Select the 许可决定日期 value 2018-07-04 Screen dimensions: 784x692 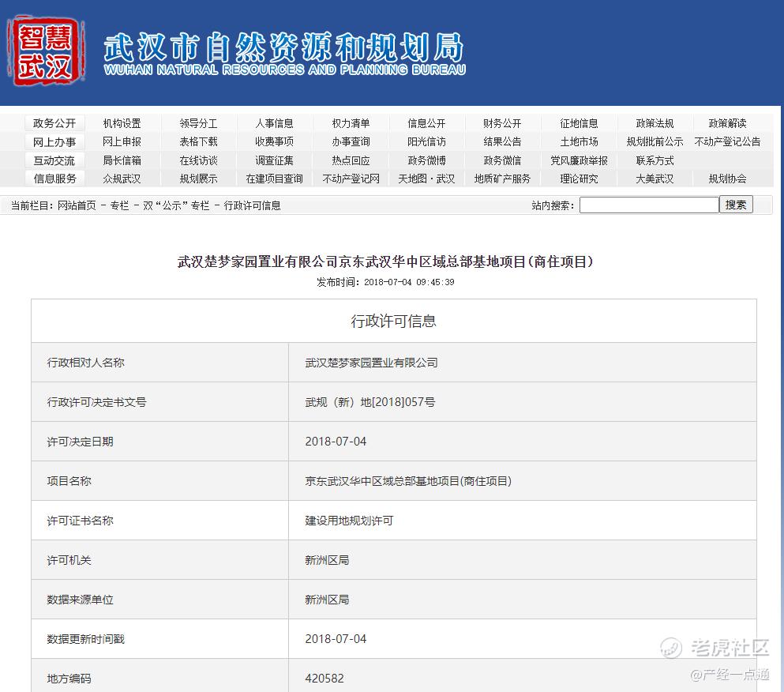click(x=336, y=442)
